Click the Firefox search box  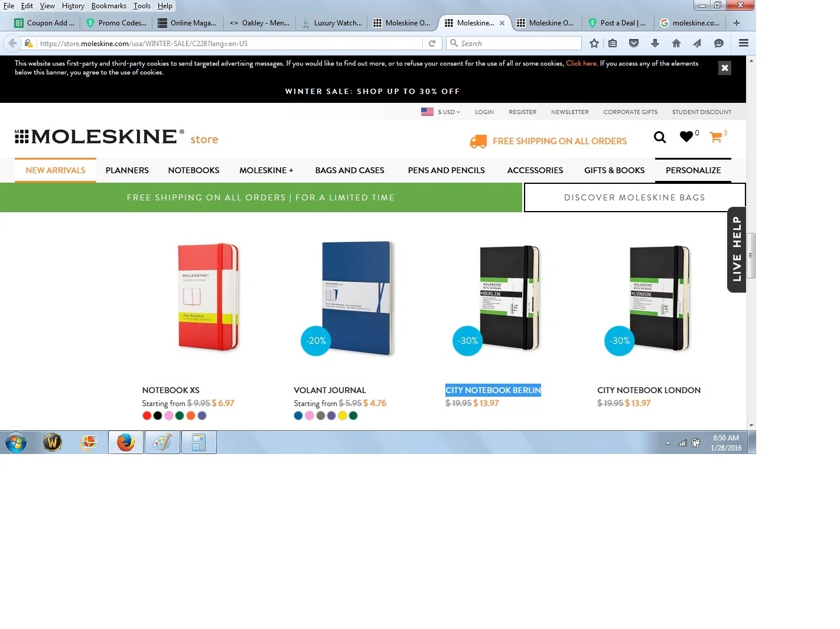coord(514,43)
